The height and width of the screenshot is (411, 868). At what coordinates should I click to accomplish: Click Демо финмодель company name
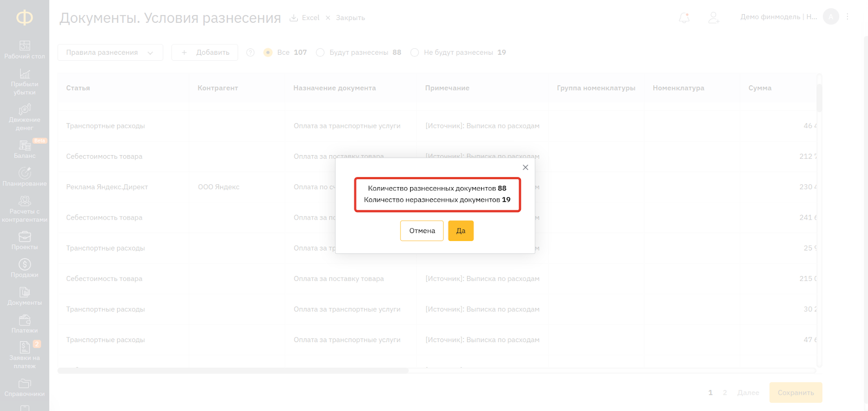tap(778, 17)
